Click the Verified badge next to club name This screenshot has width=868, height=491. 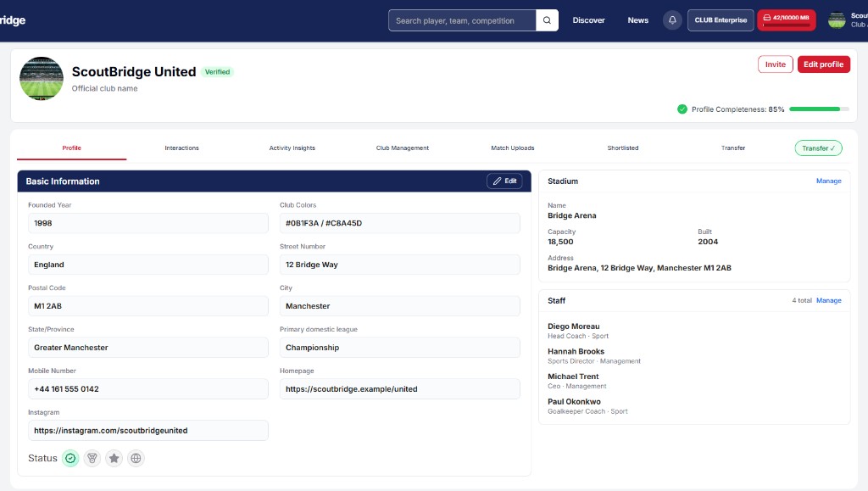tap(217, 72)
